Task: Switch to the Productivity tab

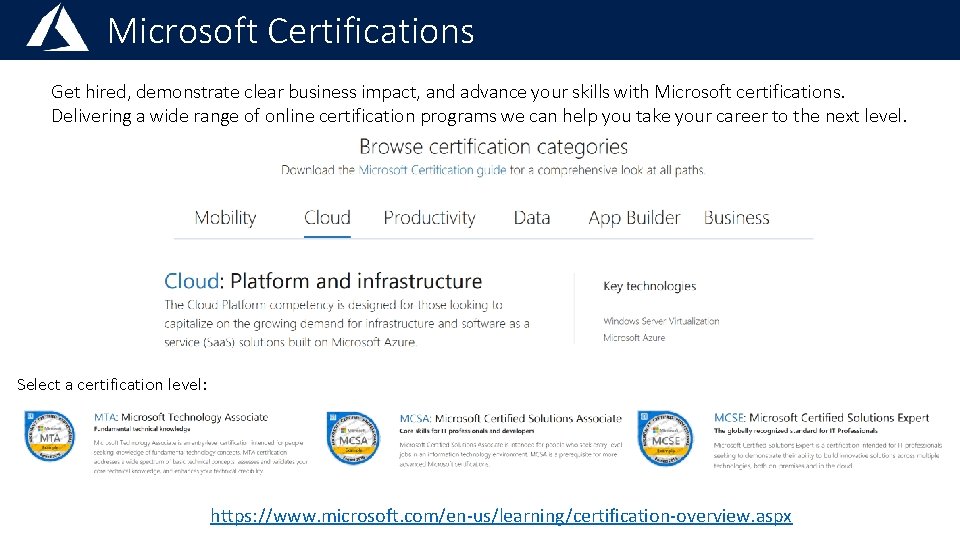Action: (x=429, y=218)
